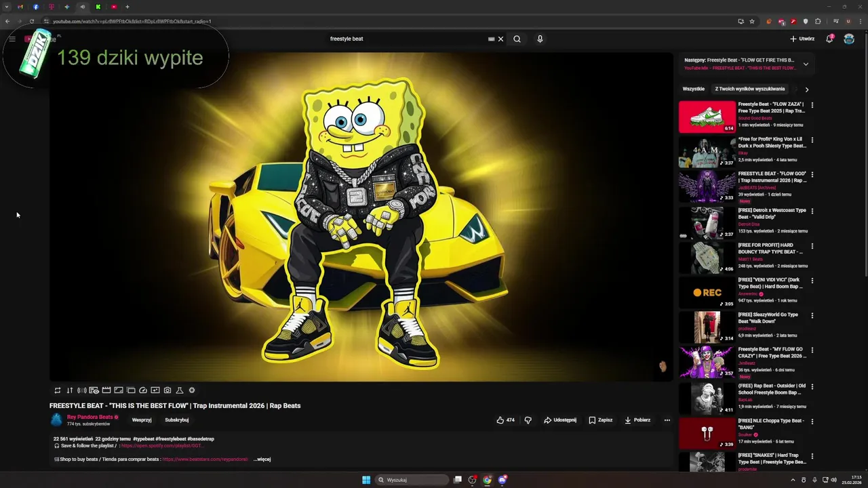Image resolution: width=868 pixels, height=488 pixels.
Task: Clear the search box with X
Action: 501,39
